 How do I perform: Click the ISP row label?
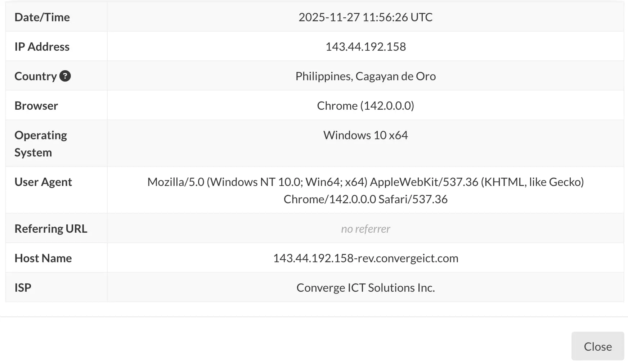[23, 287]
